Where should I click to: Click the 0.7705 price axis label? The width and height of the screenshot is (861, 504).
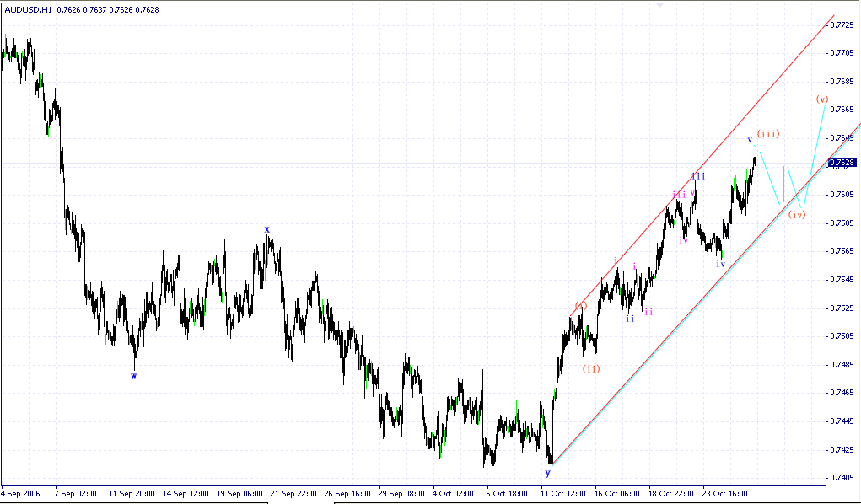point(842,53)
